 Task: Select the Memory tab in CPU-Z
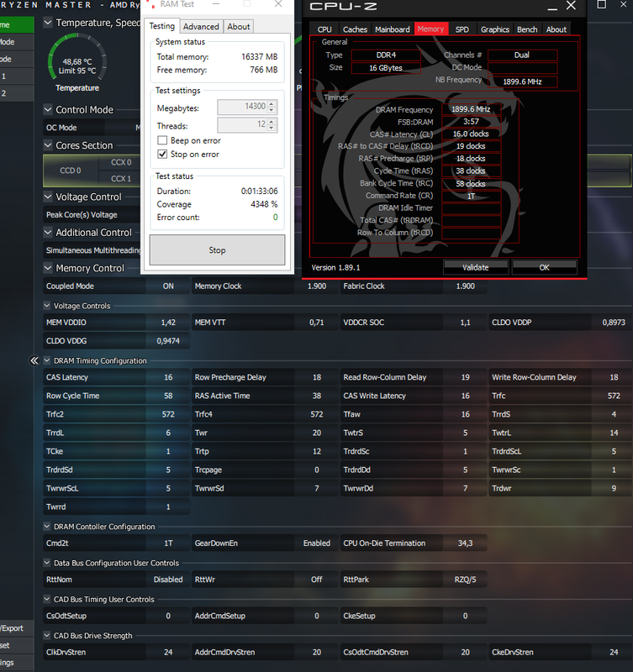[431, 29]
